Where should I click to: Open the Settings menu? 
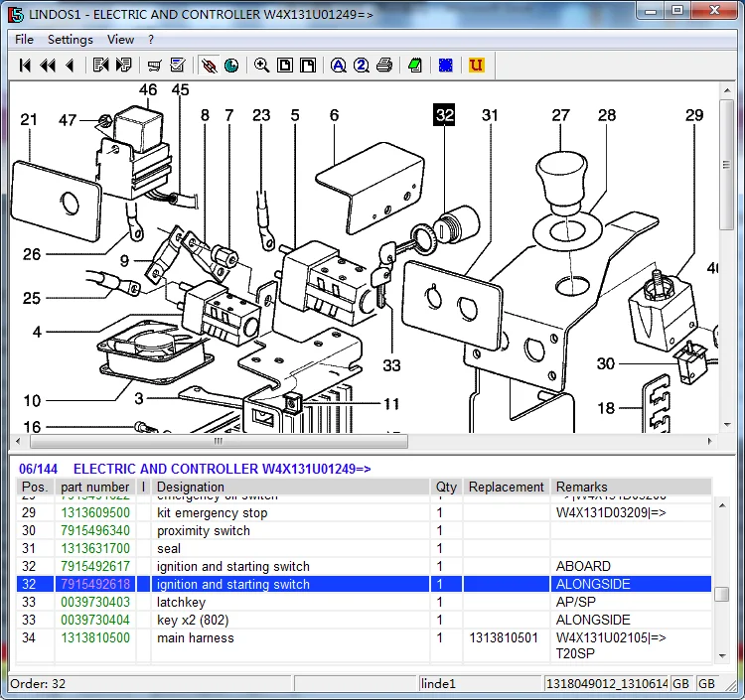coord(70,40)
